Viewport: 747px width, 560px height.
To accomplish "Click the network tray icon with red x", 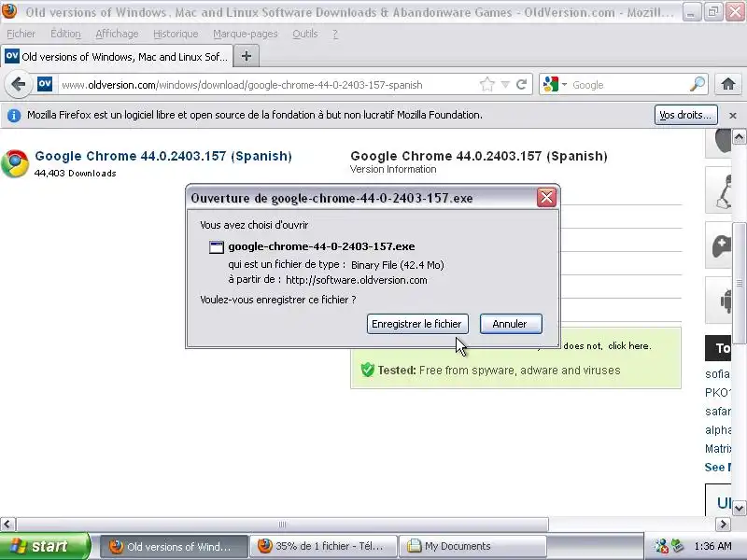I will click(x=661, y=546).
